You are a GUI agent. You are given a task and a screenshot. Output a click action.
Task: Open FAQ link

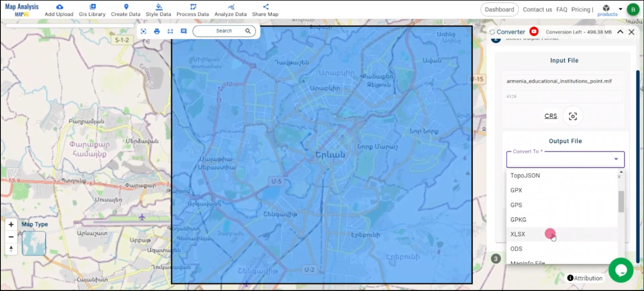[561, 9]
